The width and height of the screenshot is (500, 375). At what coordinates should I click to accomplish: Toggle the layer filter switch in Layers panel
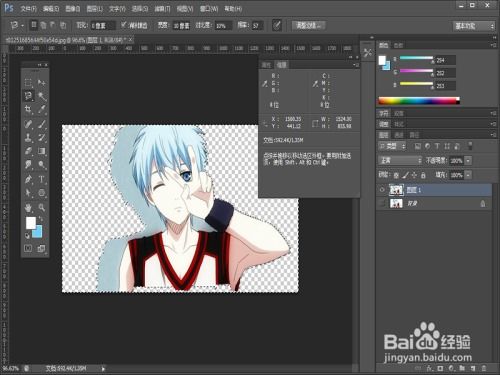(470, 146)
